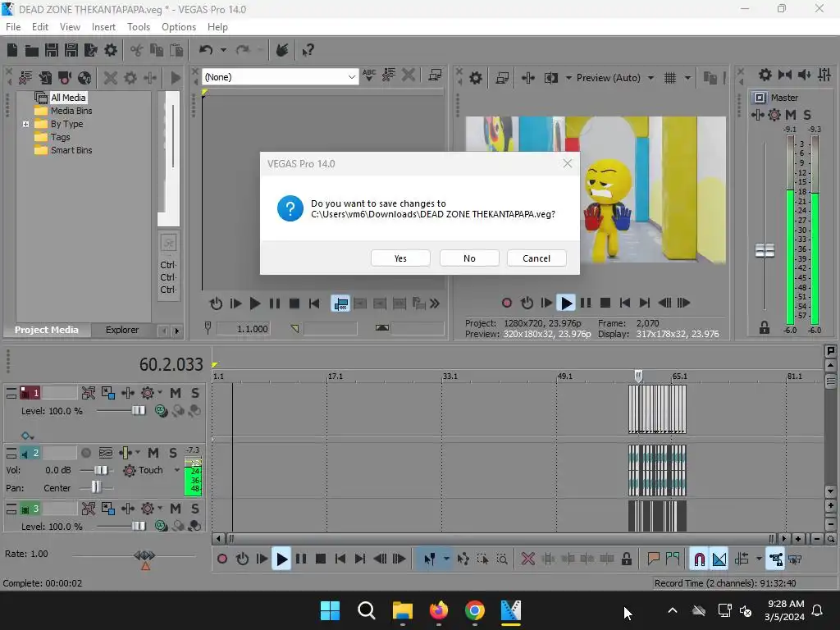Click Cancel in the save dialog

pos(536,258)
